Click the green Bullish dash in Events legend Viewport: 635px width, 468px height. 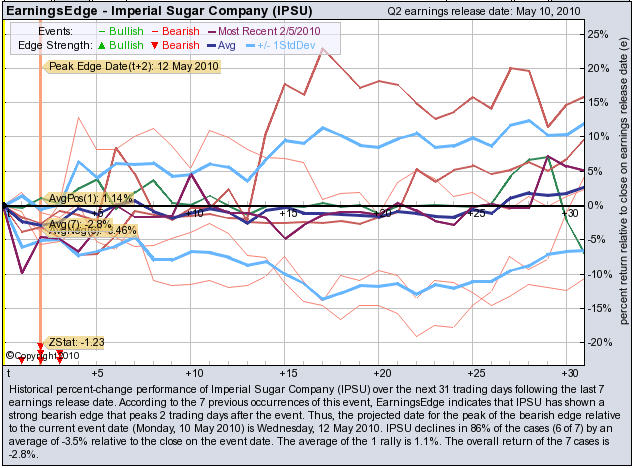[99, 31]
